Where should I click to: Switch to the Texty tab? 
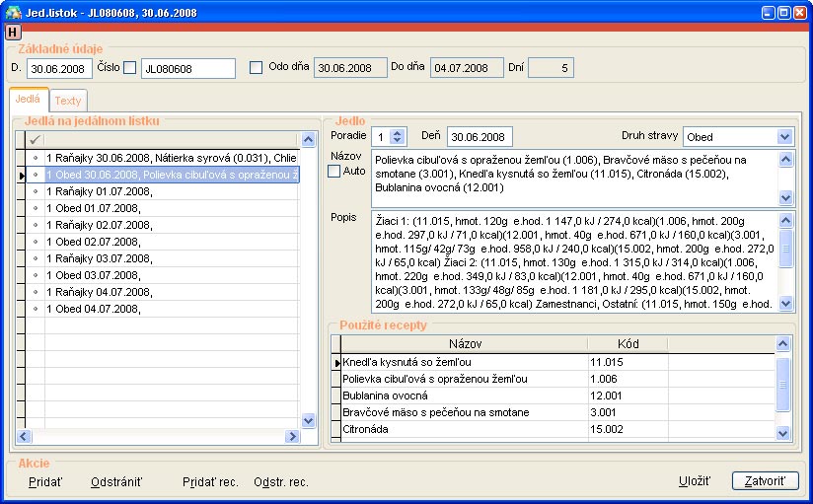(x=68, y=101)
